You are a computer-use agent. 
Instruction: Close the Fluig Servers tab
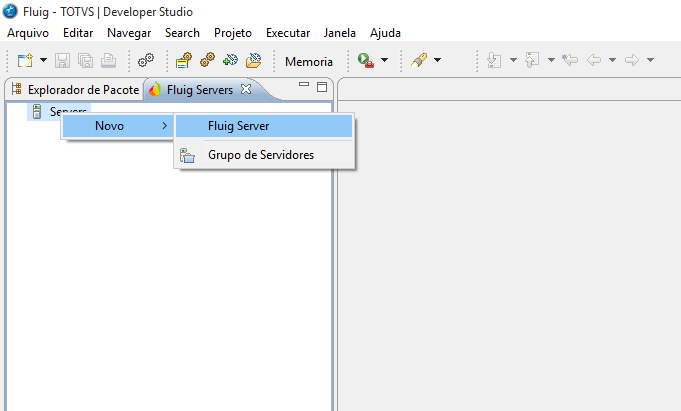(246, 89)
